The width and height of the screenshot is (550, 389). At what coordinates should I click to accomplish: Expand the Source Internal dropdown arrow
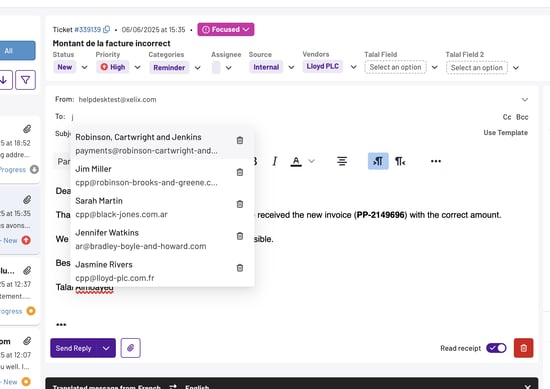pyautogui.click(x=291, y=67)
